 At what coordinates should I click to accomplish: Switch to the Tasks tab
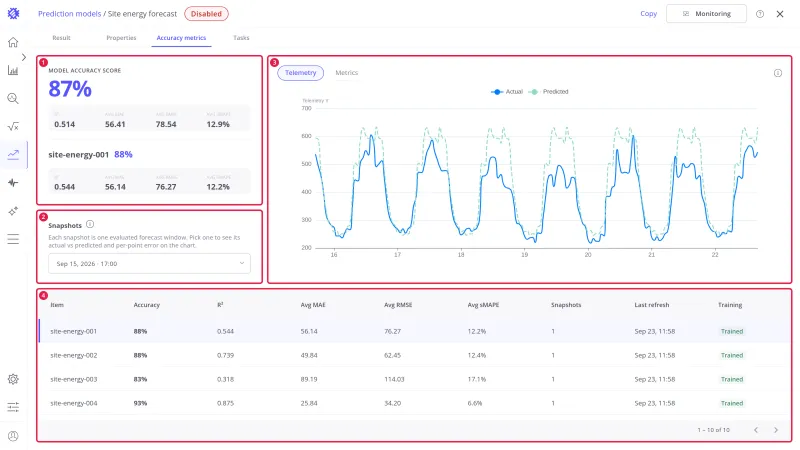coord(241,38)
